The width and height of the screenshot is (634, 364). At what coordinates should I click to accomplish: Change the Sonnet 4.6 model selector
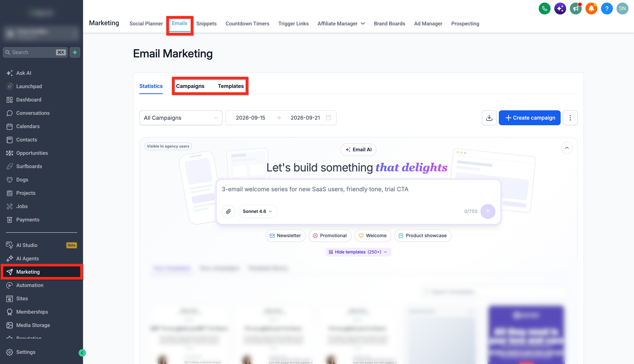(257, 211)
